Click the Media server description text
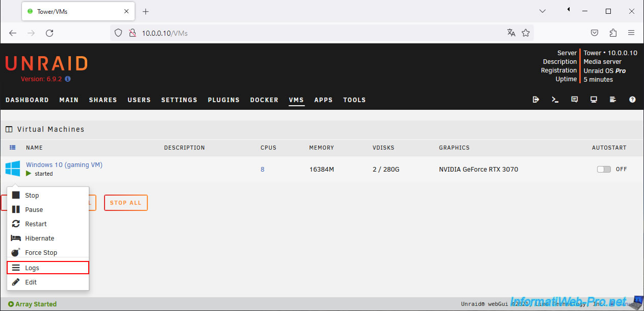Image resolution: width=644 pixels, height=311 pixels. (x=603, y=62)
